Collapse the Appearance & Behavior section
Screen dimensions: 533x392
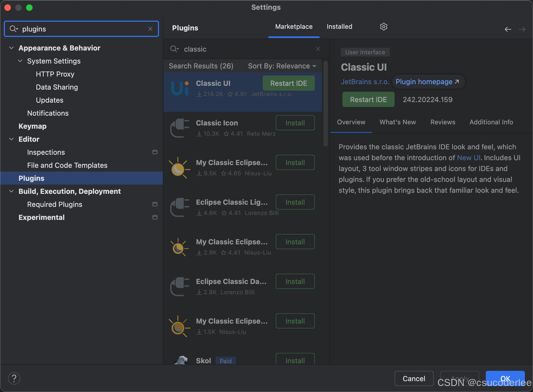[x=11, y=48]
